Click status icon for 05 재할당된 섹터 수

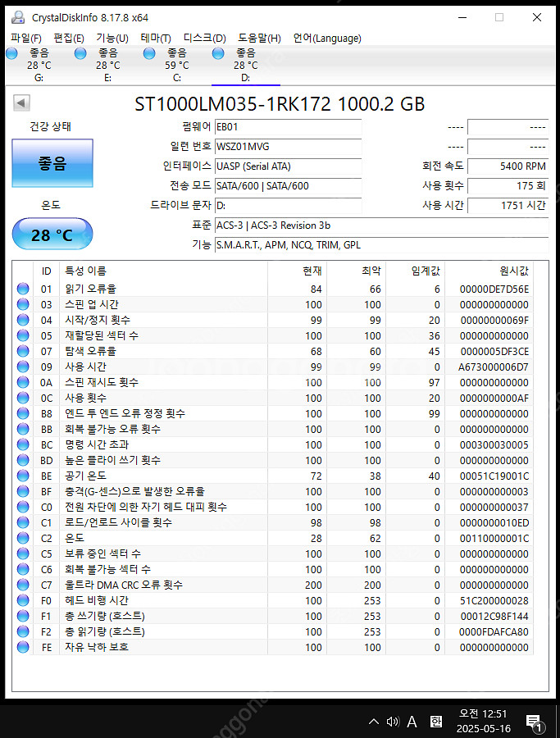point(23,335)
